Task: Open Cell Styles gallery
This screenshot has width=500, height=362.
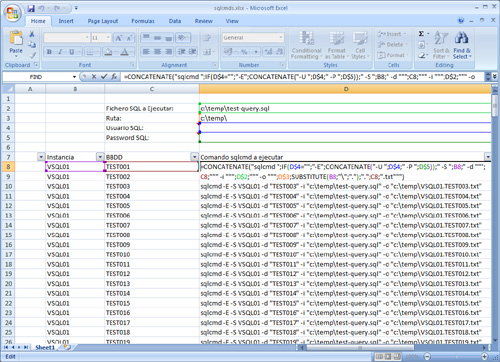Action: click(x=360, y=45)
